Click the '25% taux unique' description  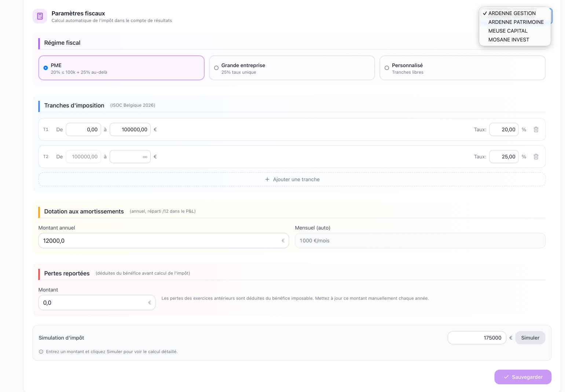239,72
